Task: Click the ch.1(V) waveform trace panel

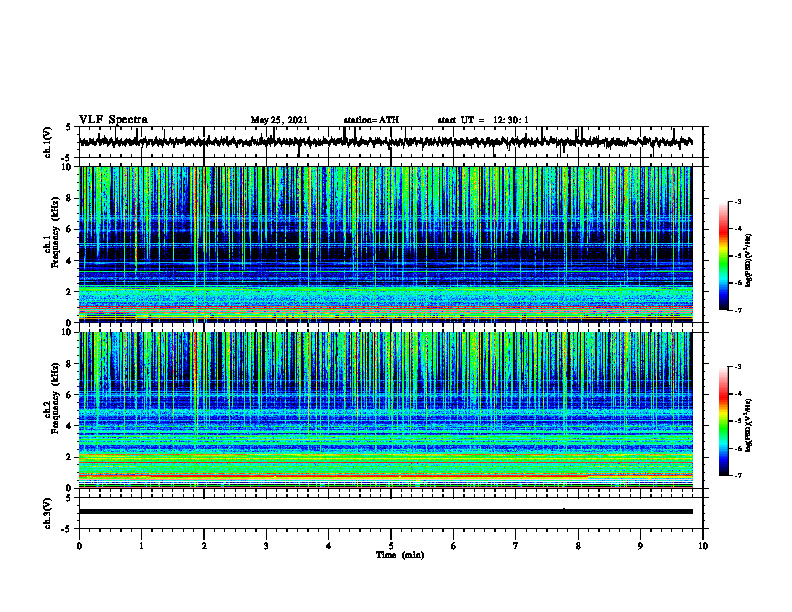Action: pyautogui.click(x=391, y=142)
